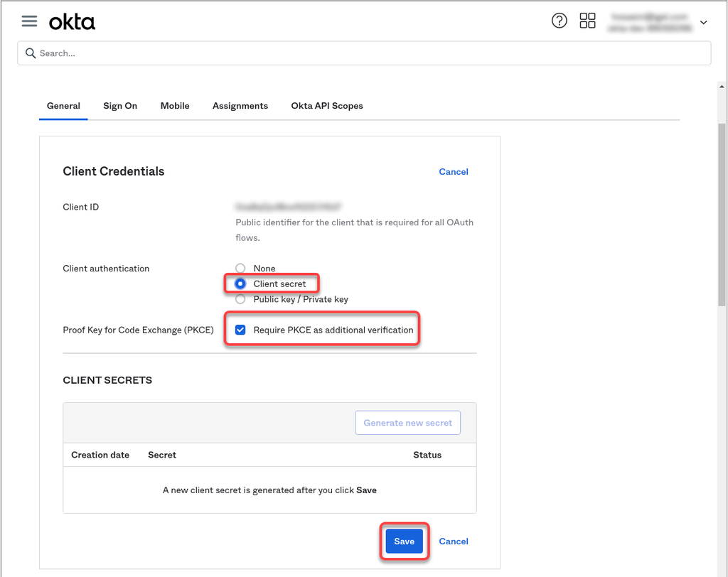
Task: Choose Public key / Private key authentication
Action: [240, 299]
